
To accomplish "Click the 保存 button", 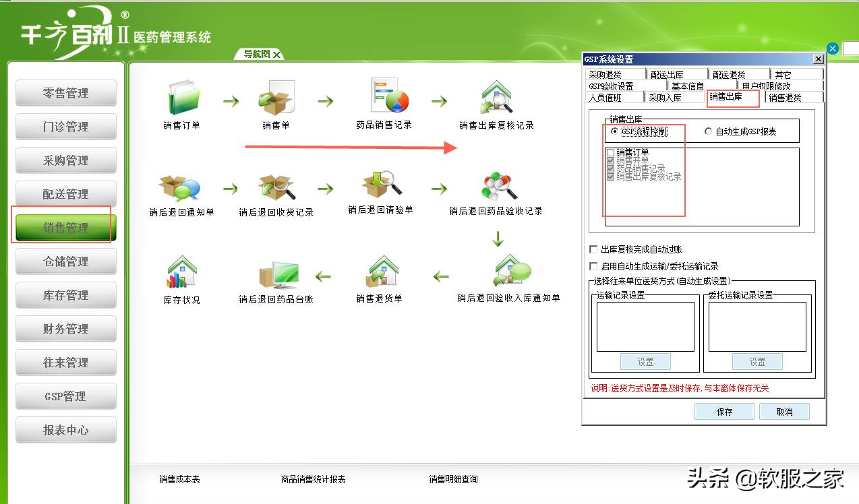I will click(723, 411).
